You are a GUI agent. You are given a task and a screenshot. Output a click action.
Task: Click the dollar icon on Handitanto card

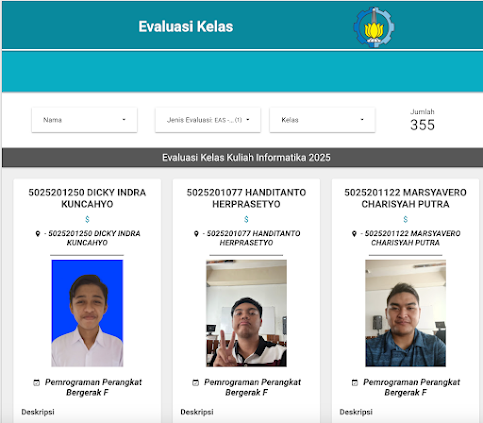246,219
